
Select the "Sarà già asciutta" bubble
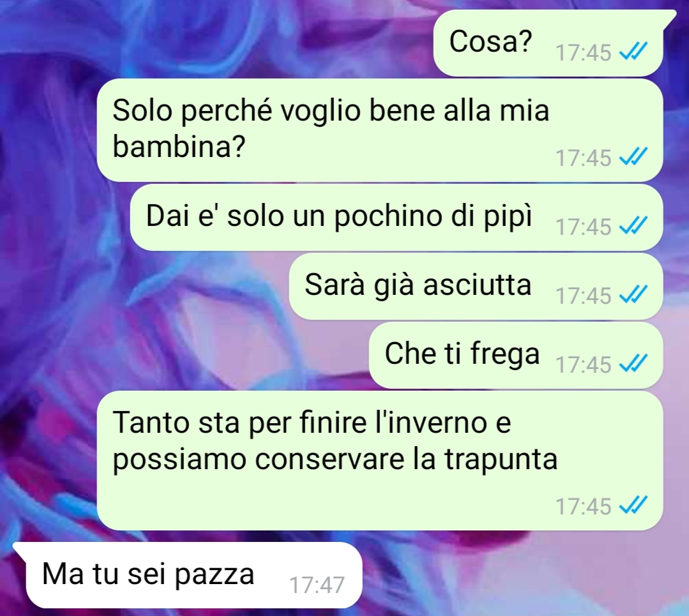(476, 286)
